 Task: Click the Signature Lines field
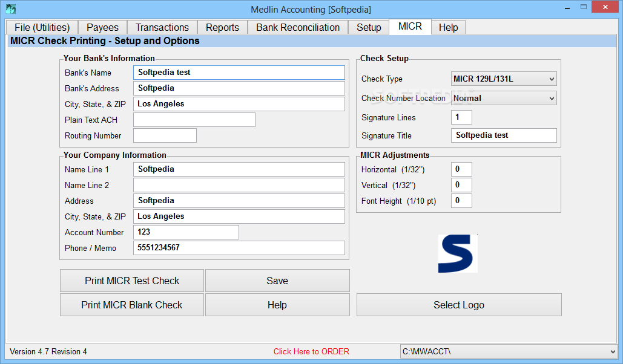pos(462,117)
